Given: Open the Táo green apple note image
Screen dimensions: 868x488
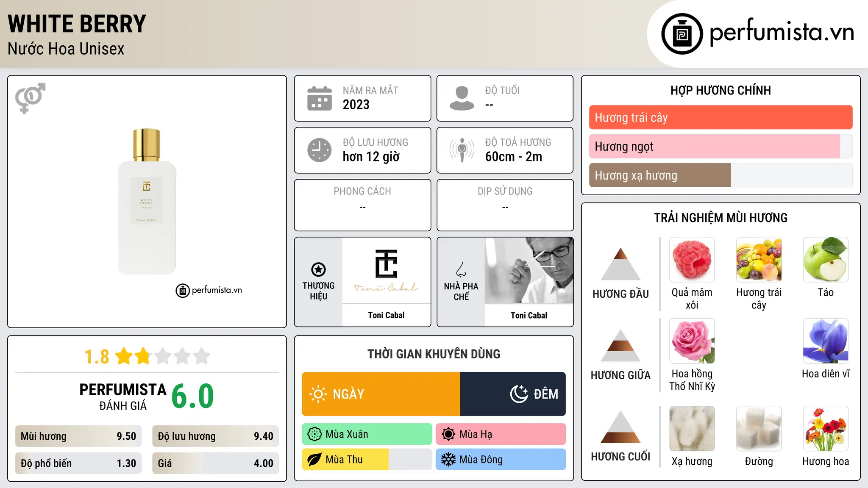Looking at the screenshot, I should (x=826, y=260).
